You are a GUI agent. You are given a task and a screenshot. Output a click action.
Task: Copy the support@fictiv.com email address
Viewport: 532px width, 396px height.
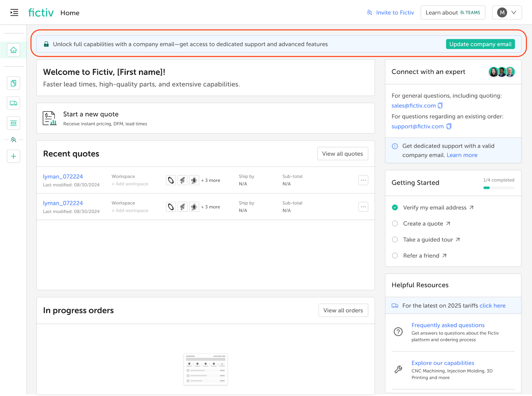pyautogui.click(x=449, y=126)
